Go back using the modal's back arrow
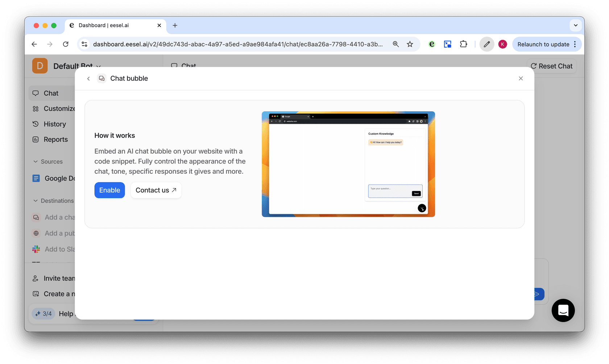 (x=88, y=78)
